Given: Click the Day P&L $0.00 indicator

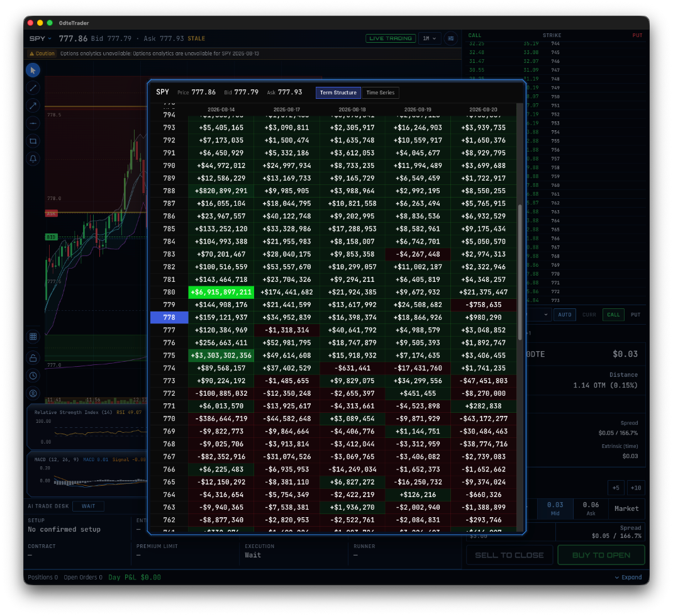Looking at the screenshot, I should pos(135,578).
